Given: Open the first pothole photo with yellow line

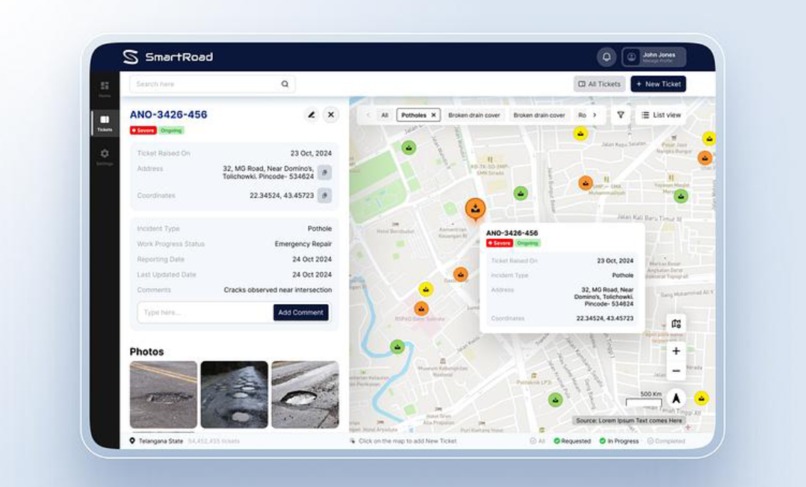Looking at the screenshot, I should [x=163, y=394].
